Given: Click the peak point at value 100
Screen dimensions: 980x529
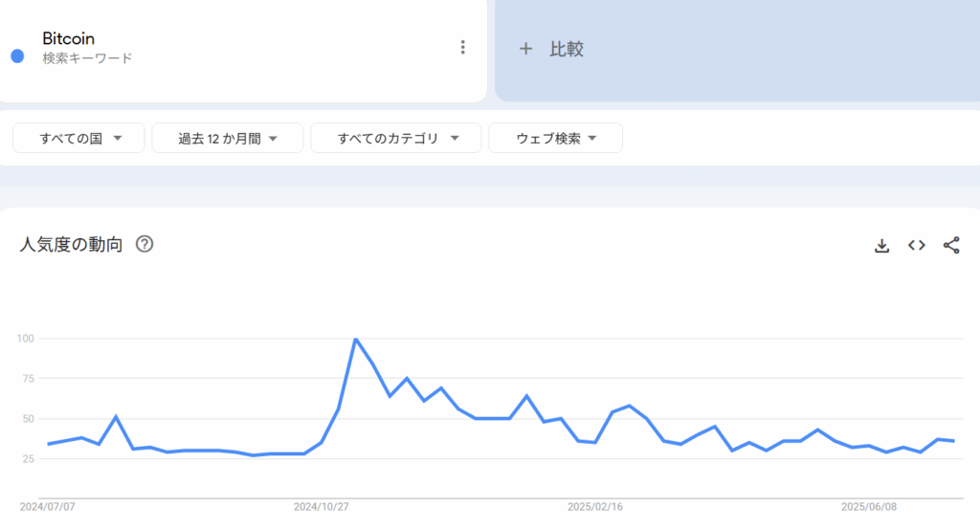Looking at the screenshot, I should pos(355,339).
